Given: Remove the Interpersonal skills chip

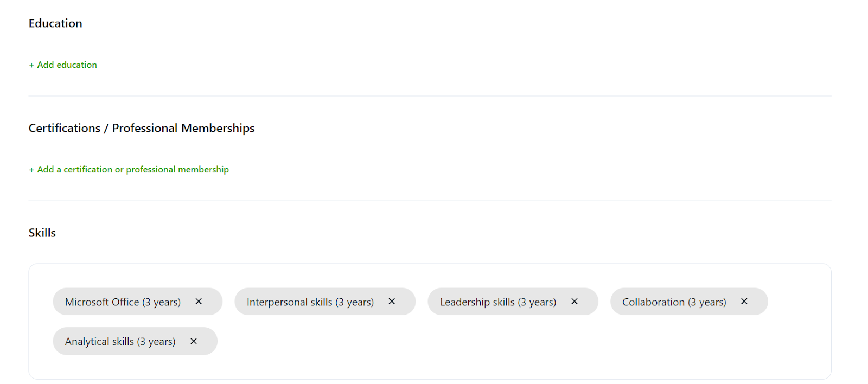Looking at the screenshot, I should point(392,302).
